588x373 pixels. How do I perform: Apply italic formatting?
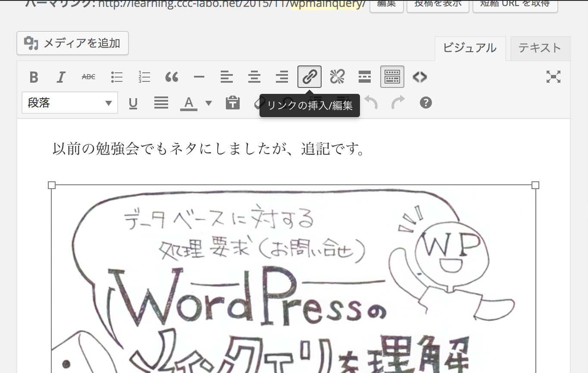tap(61, 77)
